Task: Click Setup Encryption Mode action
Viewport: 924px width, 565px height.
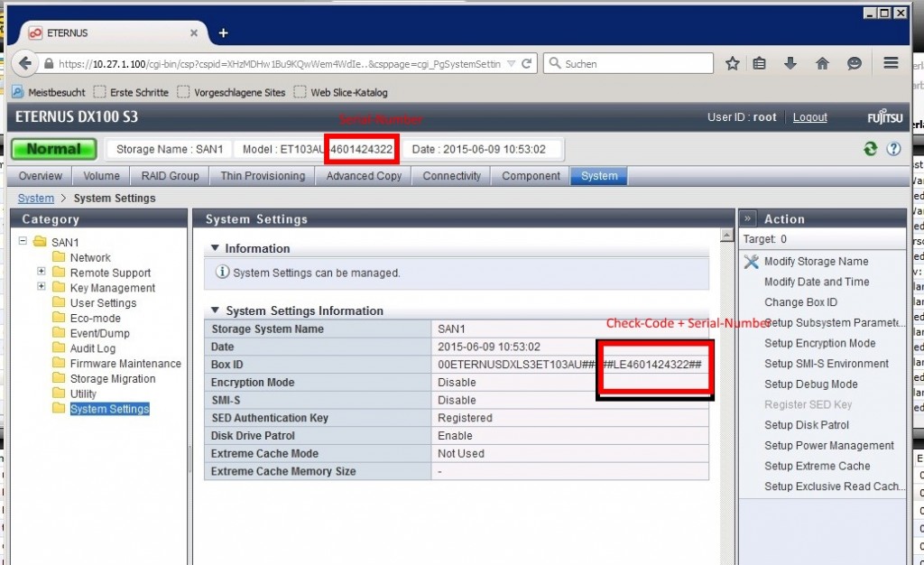Action: [819, 343]
